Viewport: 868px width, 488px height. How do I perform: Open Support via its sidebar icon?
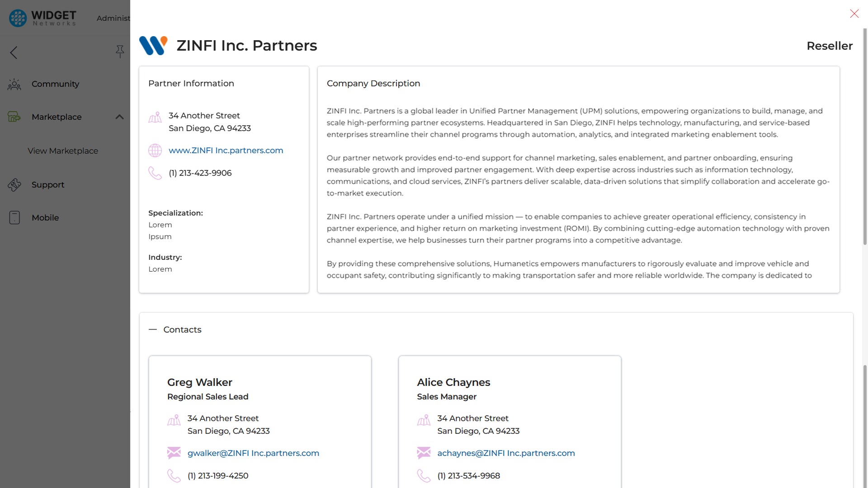14,184
